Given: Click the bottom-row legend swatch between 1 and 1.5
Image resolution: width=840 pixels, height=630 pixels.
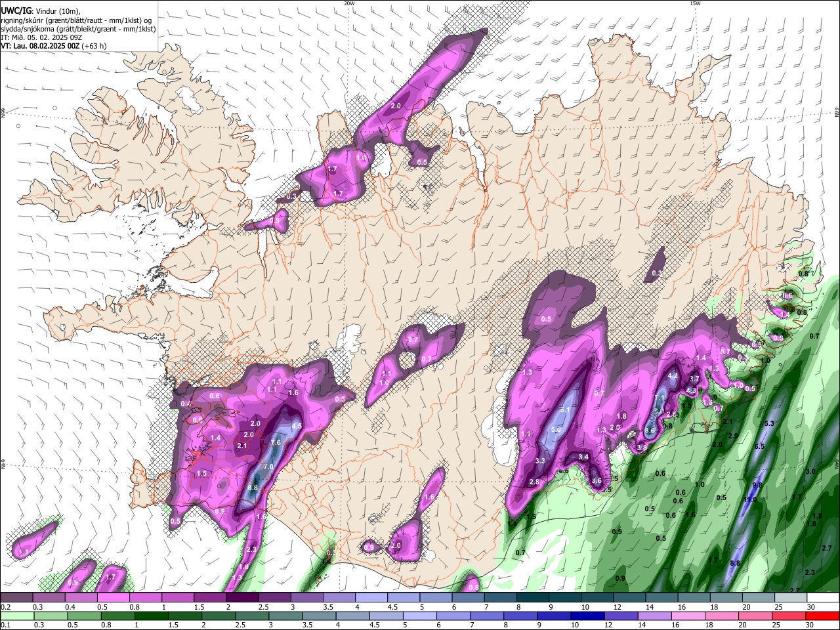Looking at the screenshot, I should pyautogui.click(x=152, y=616).
